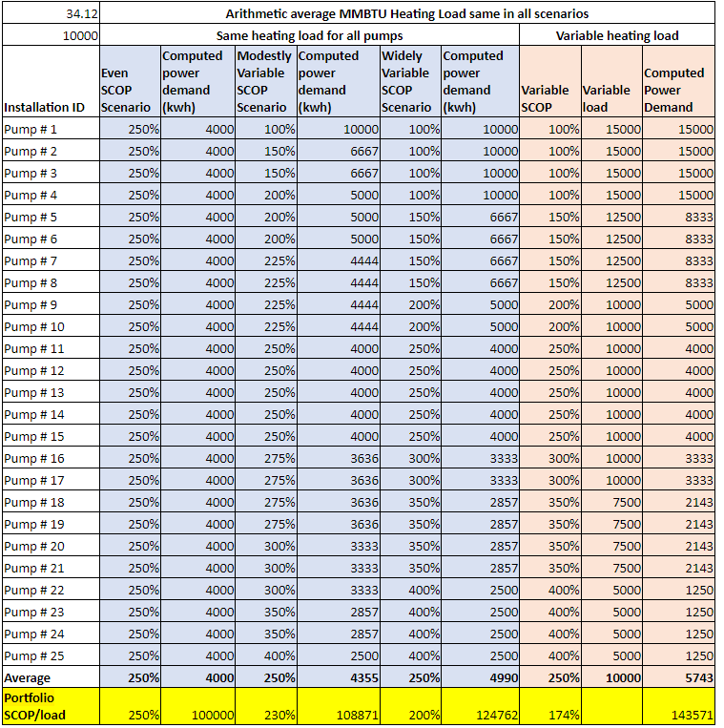Click the title cell 'Arithmetic average MMBTU Heating Load same in all scenarios'
724x728 pixels.
pyautogui.click(x=407, y=13)
